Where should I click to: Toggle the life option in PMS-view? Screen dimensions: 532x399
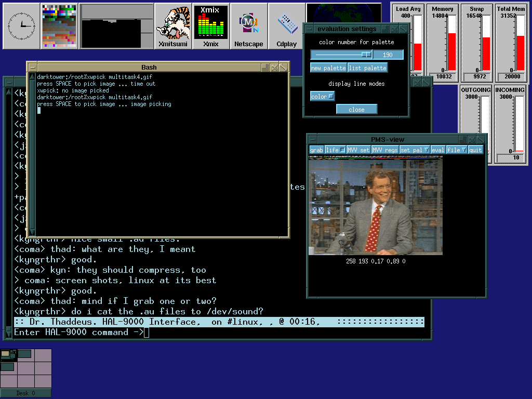coord(335,150)
